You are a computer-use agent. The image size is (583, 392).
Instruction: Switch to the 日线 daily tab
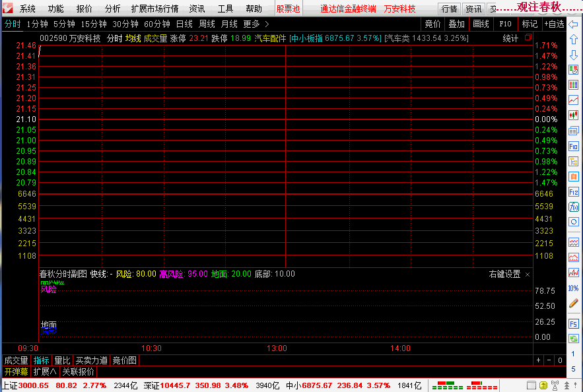184,24
